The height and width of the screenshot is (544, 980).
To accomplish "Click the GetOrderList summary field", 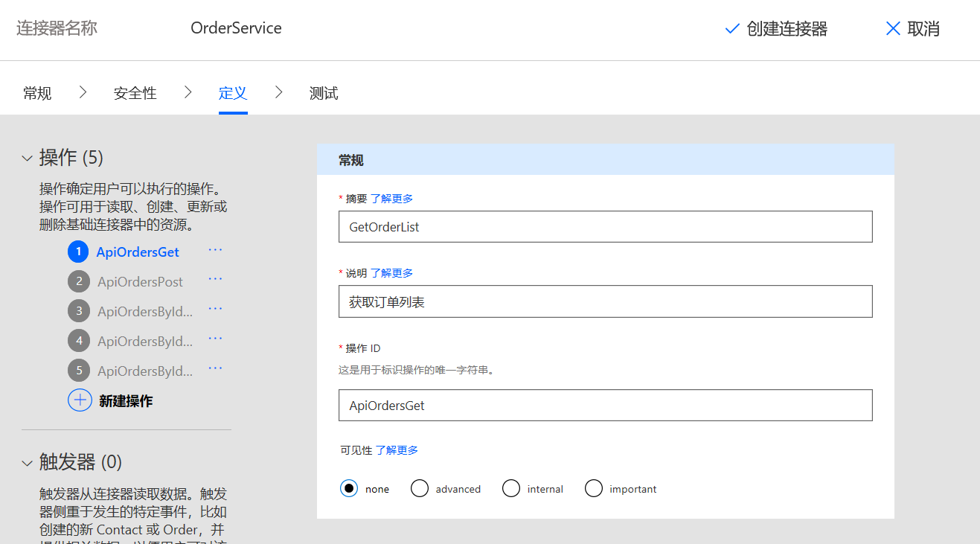I will 605,226.
